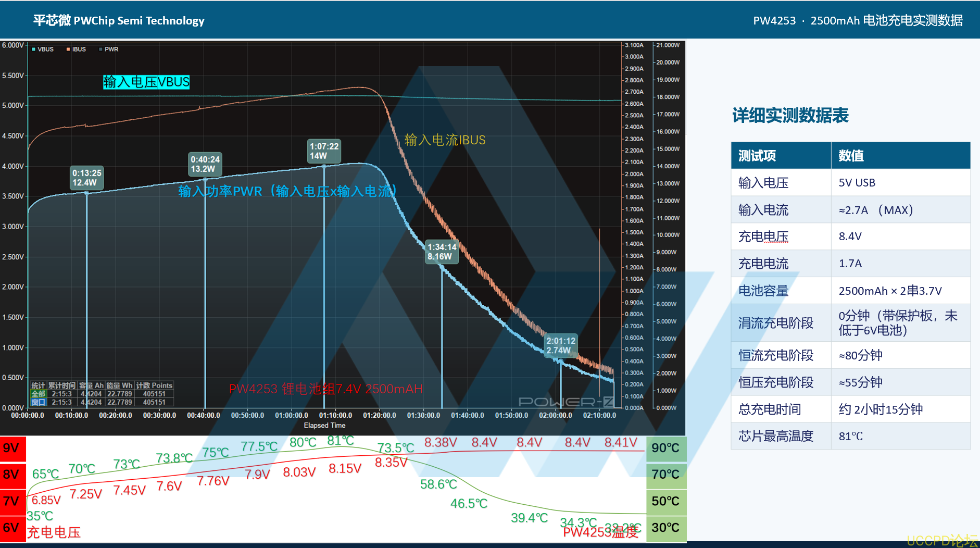Image resolution: width=980 pixels, height=548 pixels.
Task: Select the 1:34:14 8.16W chart marker
Action: (x=442, y=252)
